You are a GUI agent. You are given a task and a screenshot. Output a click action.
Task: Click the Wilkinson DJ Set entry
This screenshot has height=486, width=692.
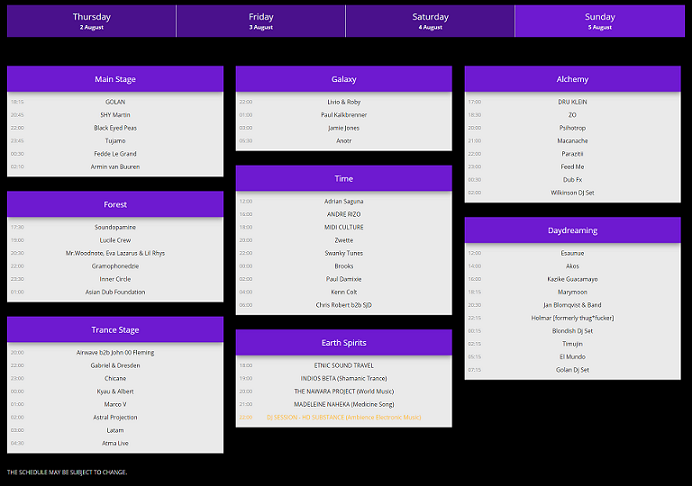(x=572, y=193)
